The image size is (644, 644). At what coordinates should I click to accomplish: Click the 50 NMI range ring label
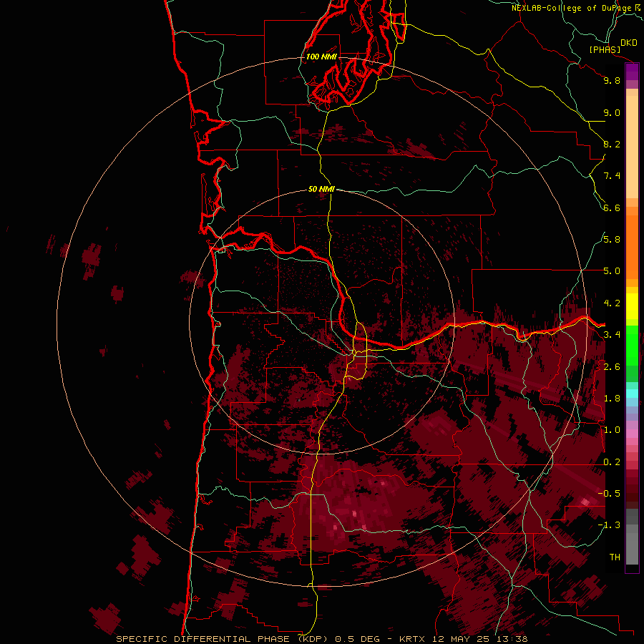tap(321, 189)
